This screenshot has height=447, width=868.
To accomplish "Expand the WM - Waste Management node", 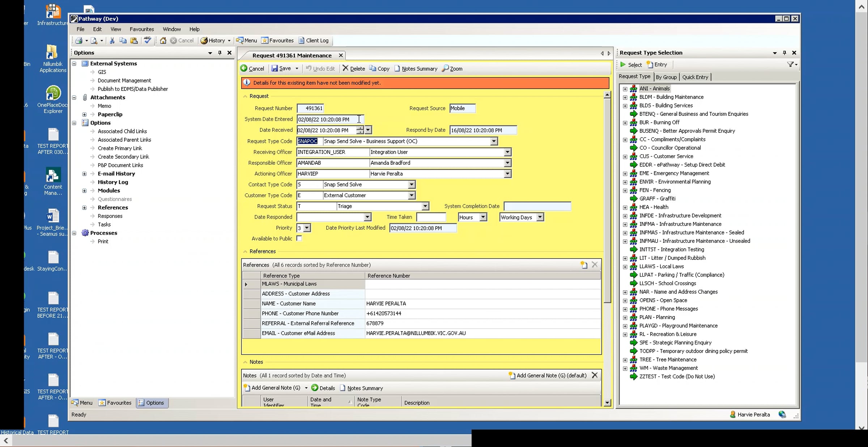I will pos(625,368).
